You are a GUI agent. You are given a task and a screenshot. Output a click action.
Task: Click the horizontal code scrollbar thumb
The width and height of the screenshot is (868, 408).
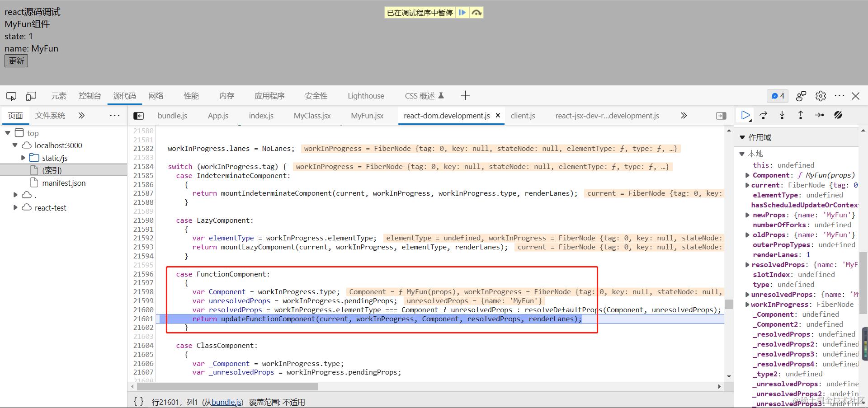tap(227, 387)
